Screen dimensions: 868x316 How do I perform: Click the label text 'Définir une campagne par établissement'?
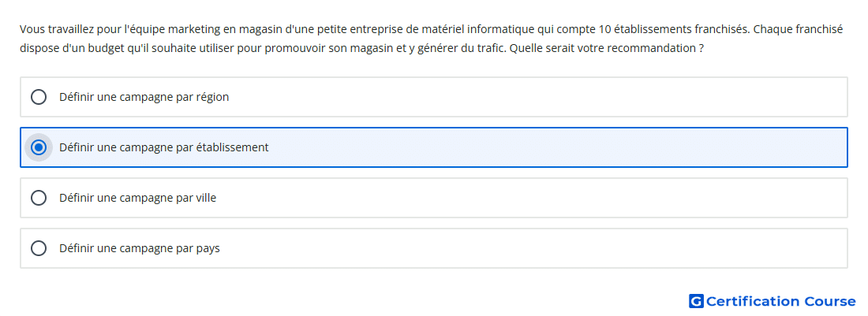[x=164, y=147]
